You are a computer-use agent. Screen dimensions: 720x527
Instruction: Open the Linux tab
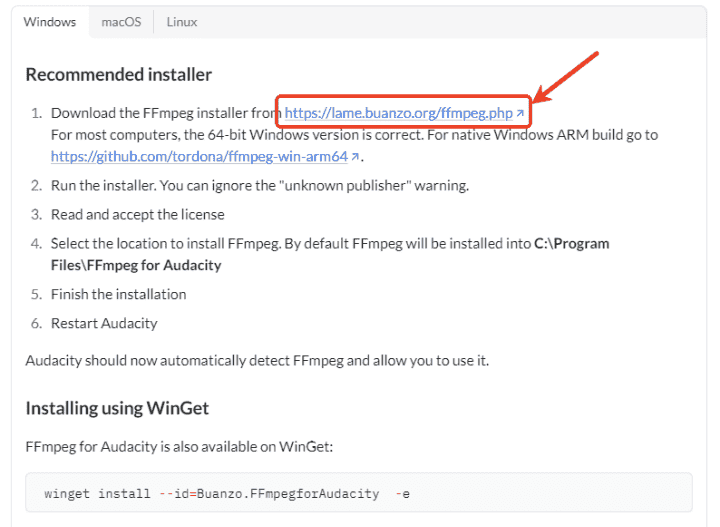[181, 22]
